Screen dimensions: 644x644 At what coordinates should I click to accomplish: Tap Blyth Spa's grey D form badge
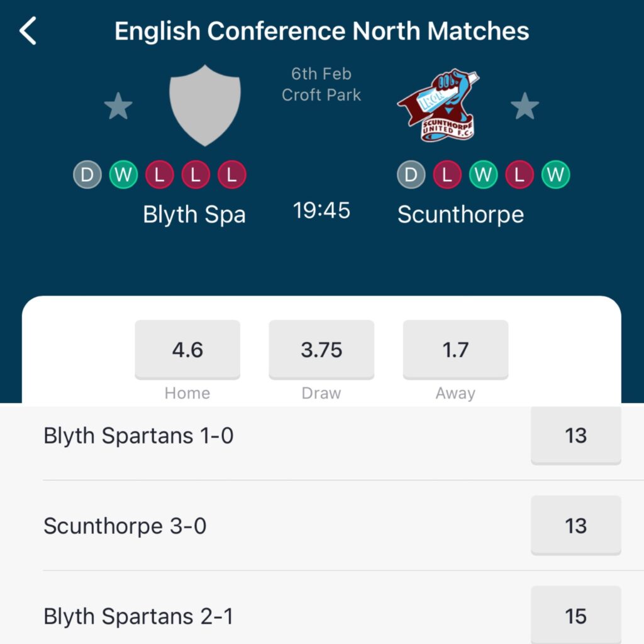click(87, 175)
